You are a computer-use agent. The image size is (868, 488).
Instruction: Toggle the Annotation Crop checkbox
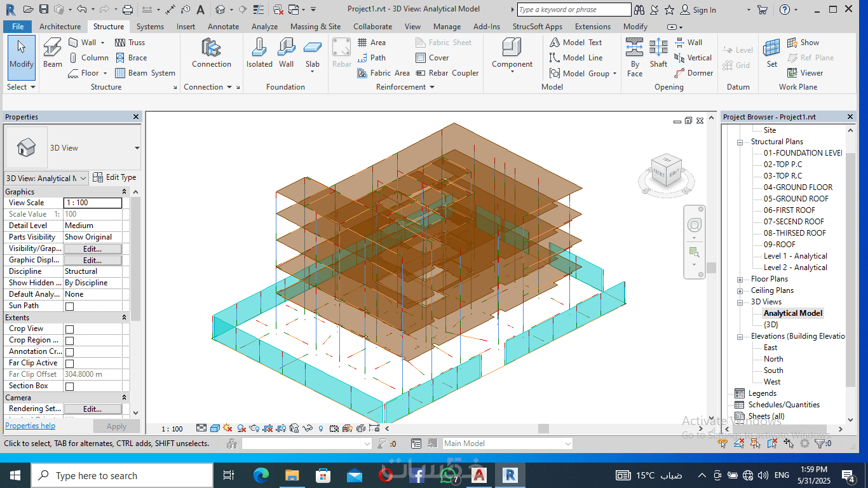coord(70,352)
